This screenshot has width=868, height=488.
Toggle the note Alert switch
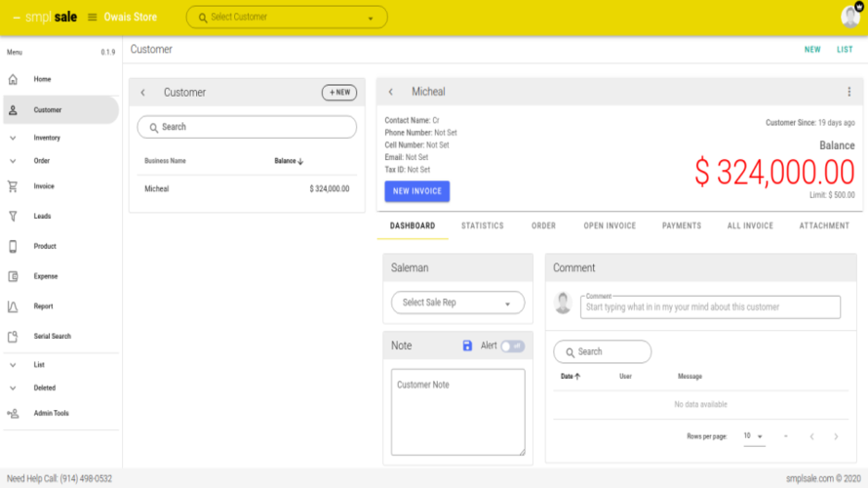pos(512,346)
